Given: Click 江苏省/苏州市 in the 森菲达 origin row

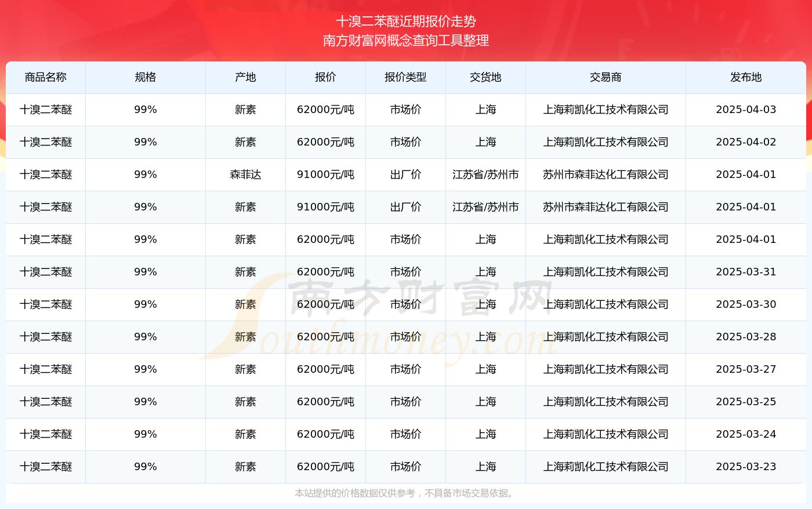Looking at the screenshot, I should (485, 174).
